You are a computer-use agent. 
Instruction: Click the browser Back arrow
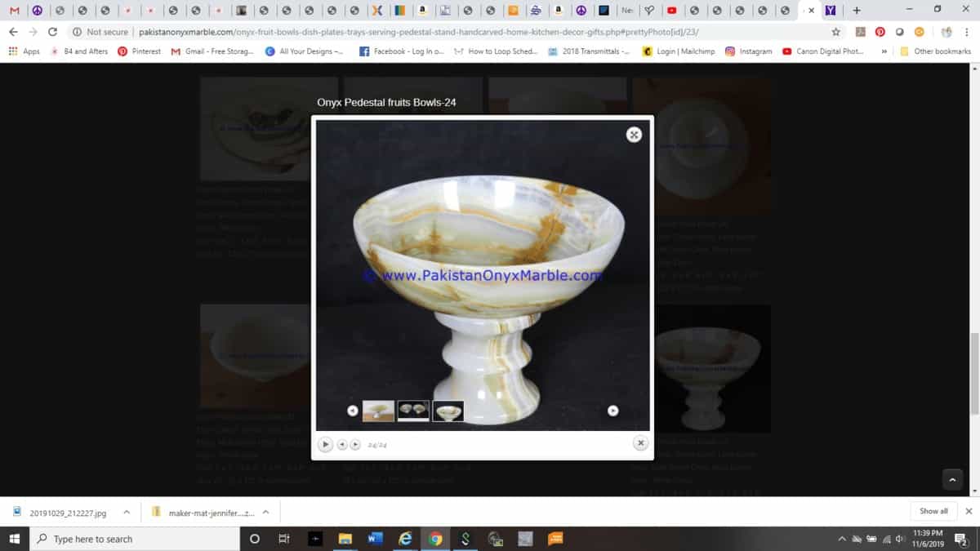13,32
